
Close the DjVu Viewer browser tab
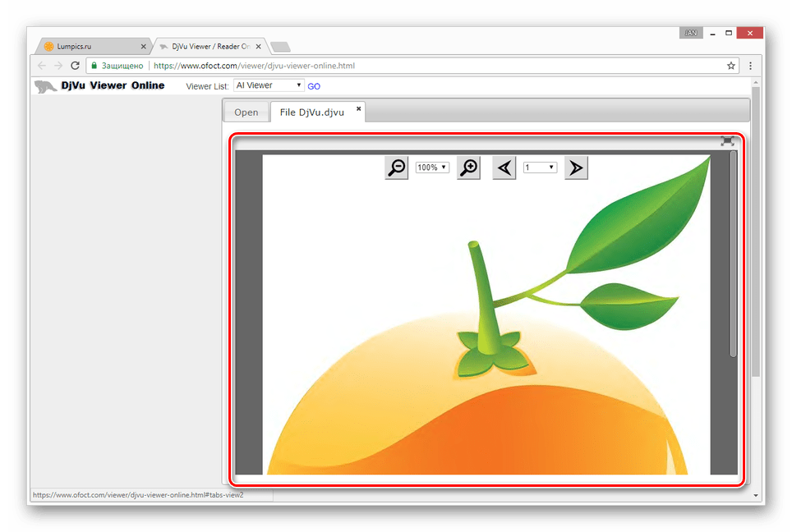coord(258,47)
